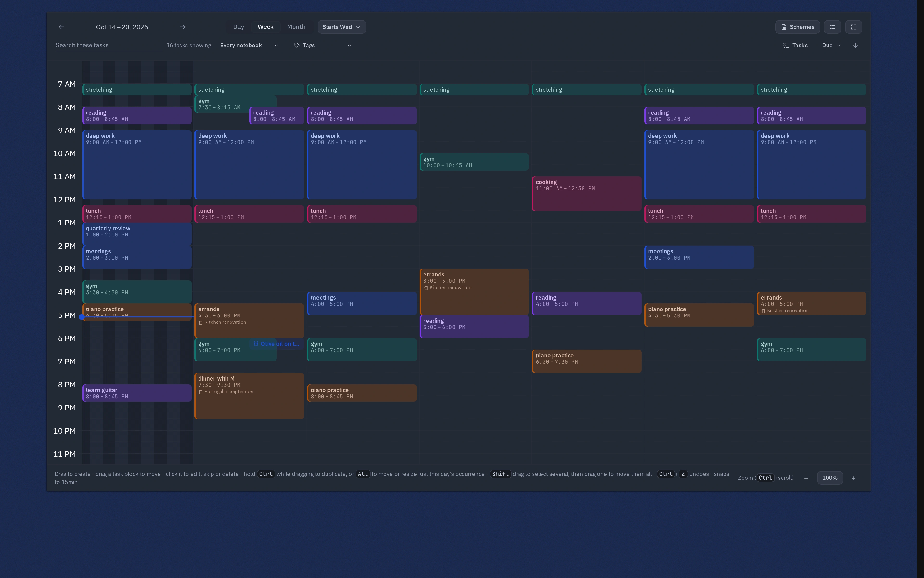Click the piano practice 8:00–8:45 PM block

point(362,393)
